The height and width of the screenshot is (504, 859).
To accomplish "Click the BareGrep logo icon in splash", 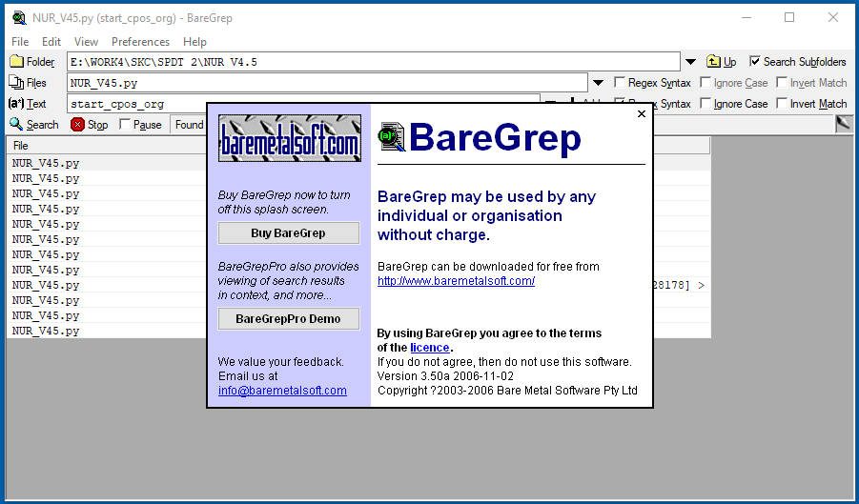I will [x=392, y=137].
